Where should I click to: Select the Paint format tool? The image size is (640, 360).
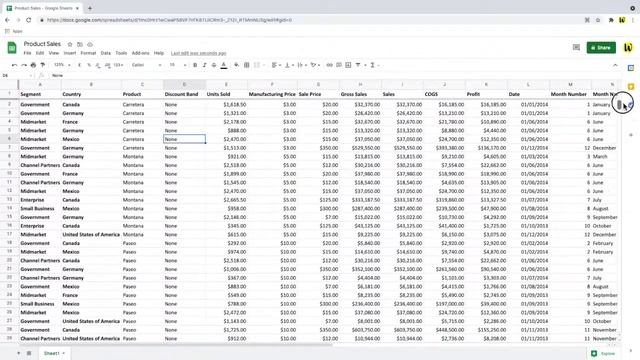(42, 65)
